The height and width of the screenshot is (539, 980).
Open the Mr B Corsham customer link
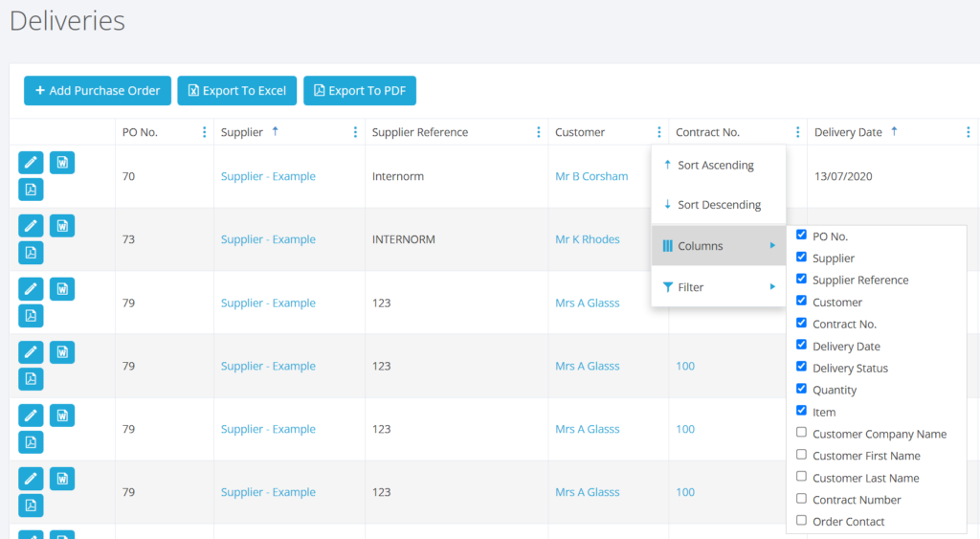(591, 176)
